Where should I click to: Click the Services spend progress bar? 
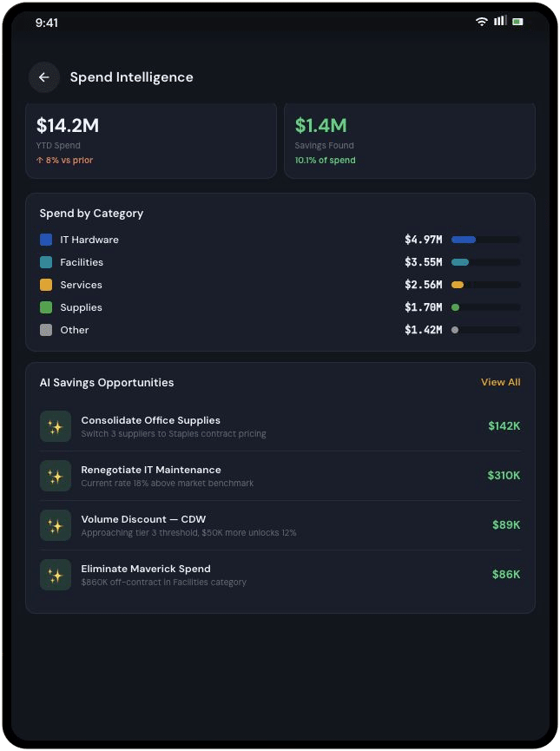(485, 285)
